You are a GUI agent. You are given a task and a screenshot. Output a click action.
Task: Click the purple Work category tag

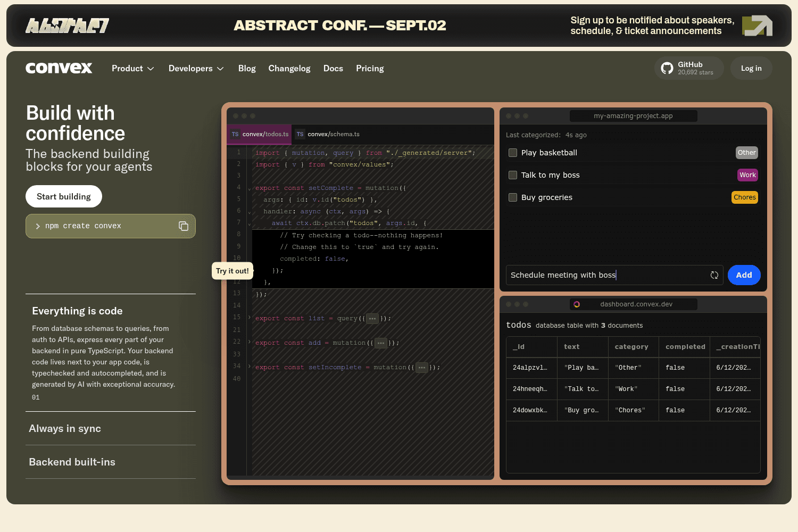tap(747, 175)
